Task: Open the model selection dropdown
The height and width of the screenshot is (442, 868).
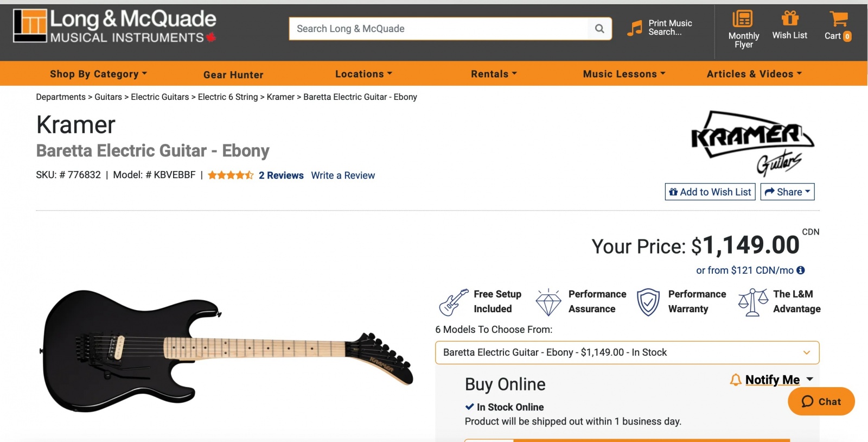Action: click(627, 352)
